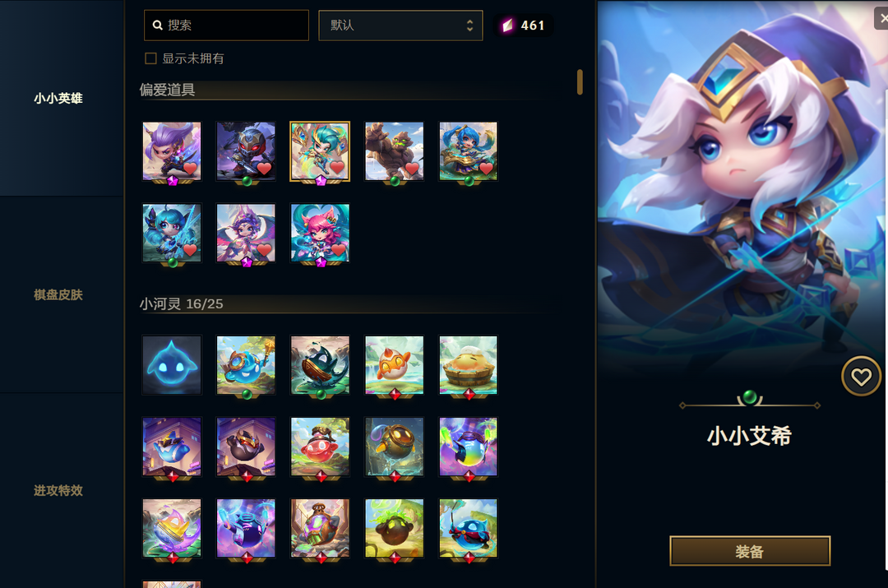The width and height of the screenshot is (888, 588).
Task: Choose the river sprite in wooden tub
Action: point(469,365)
